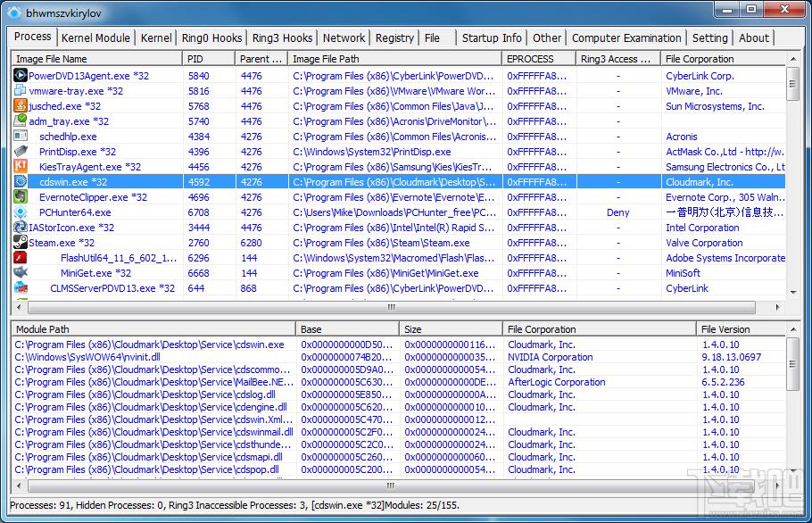The image size is (812, 523).
Task: Click AfterLogic Corporation module entry
Action: pos(556,382)
